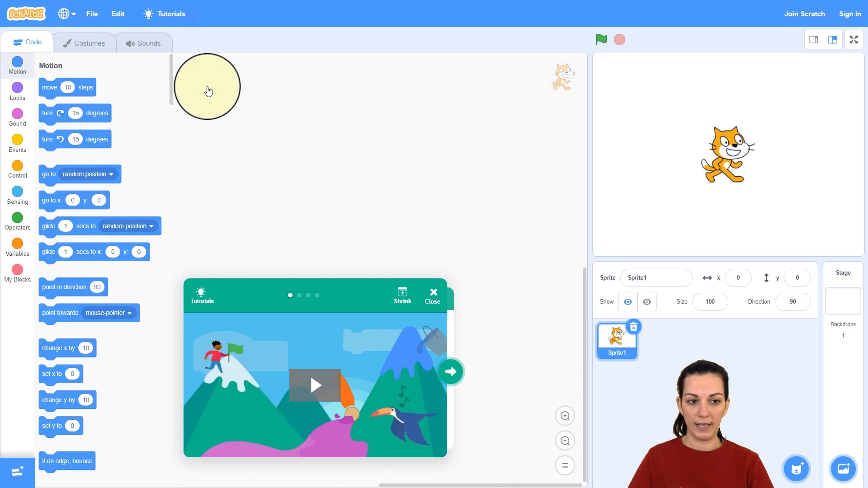Switch to the Costumes tab
This screenshot has height=488, width=868.
84,42
